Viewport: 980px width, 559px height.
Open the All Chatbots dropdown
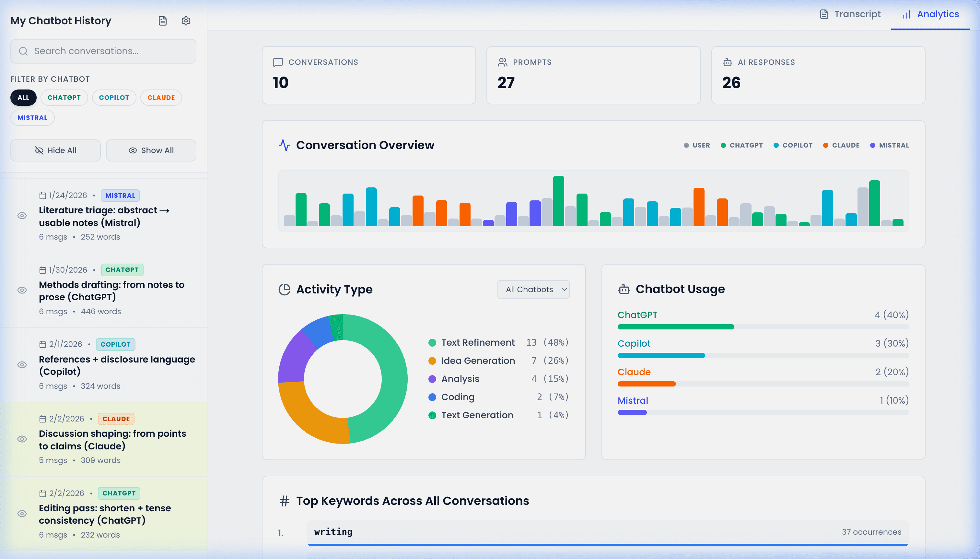(533, 290)
